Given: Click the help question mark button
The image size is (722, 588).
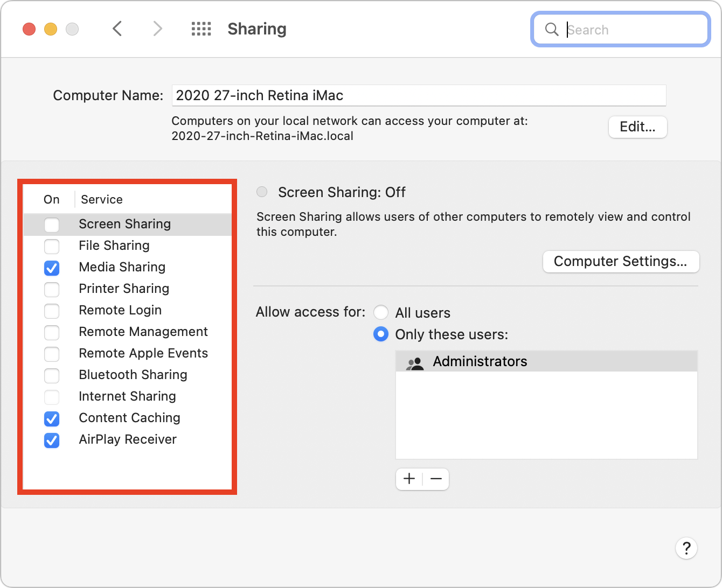Looking at the screenshot, I should point(686,548).
